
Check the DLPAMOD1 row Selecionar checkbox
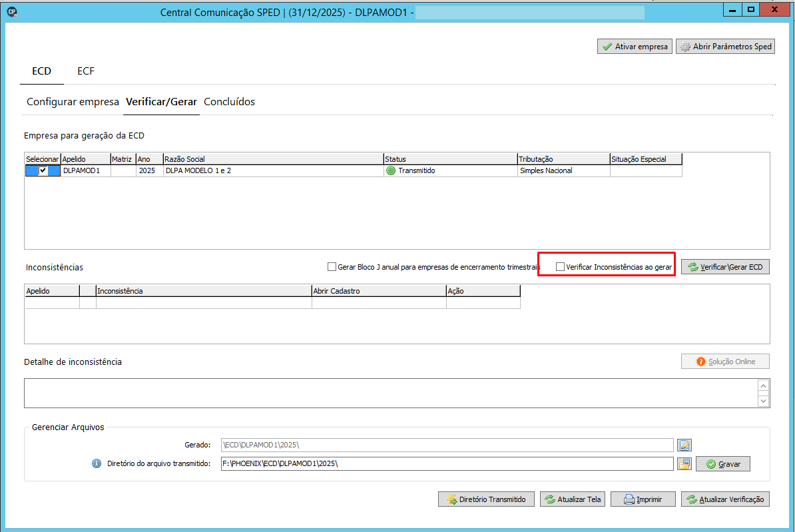click(43, 171)
